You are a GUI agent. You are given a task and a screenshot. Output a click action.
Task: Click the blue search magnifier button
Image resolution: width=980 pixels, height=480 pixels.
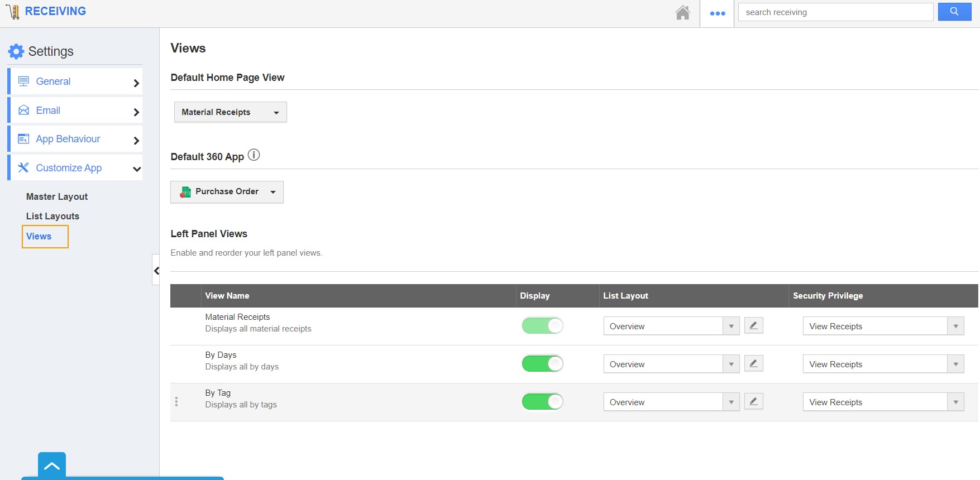(954, 12)
